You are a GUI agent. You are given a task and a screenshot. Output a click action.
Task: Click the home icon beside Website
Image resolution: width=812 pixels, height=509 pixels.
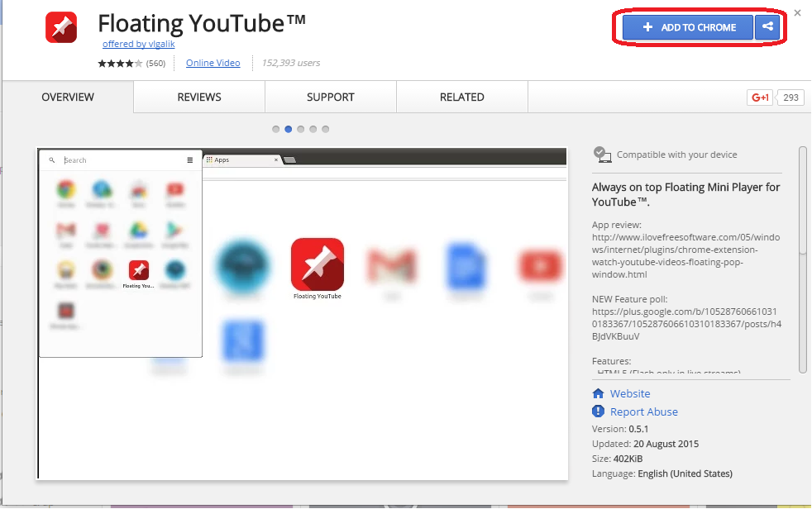598,393
